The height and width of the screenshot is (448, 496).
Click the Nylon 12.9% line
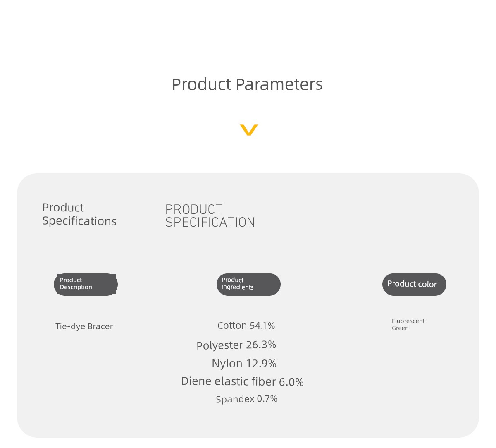[x=244, y=364]
